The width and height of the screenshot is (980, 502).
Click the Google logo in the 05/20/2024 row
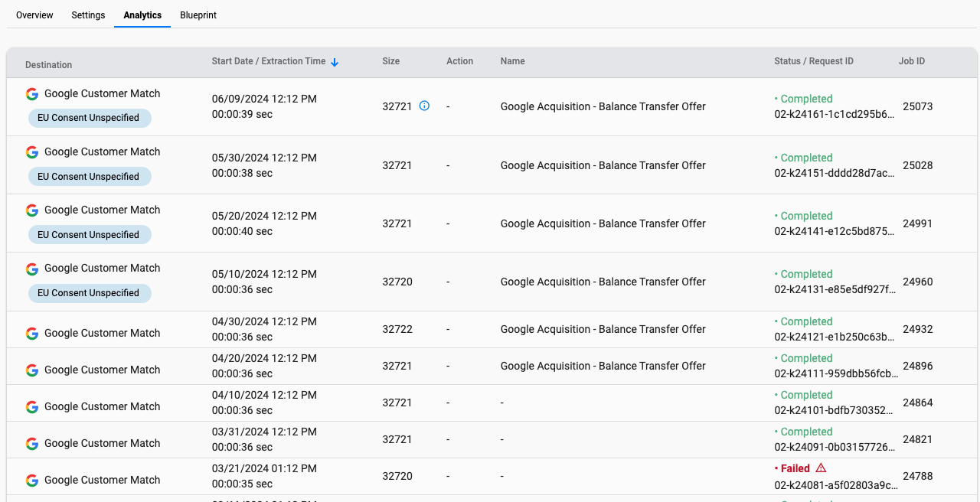click(32, 210)
